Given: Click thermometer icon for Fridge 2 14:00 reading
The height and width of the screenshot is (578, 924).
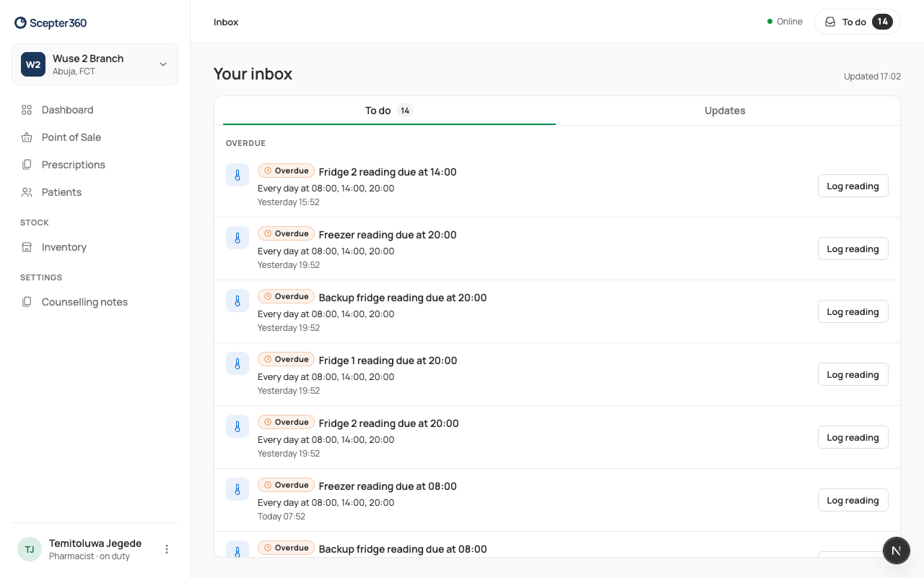Looking at the screenshot, I should coord(237,175).
